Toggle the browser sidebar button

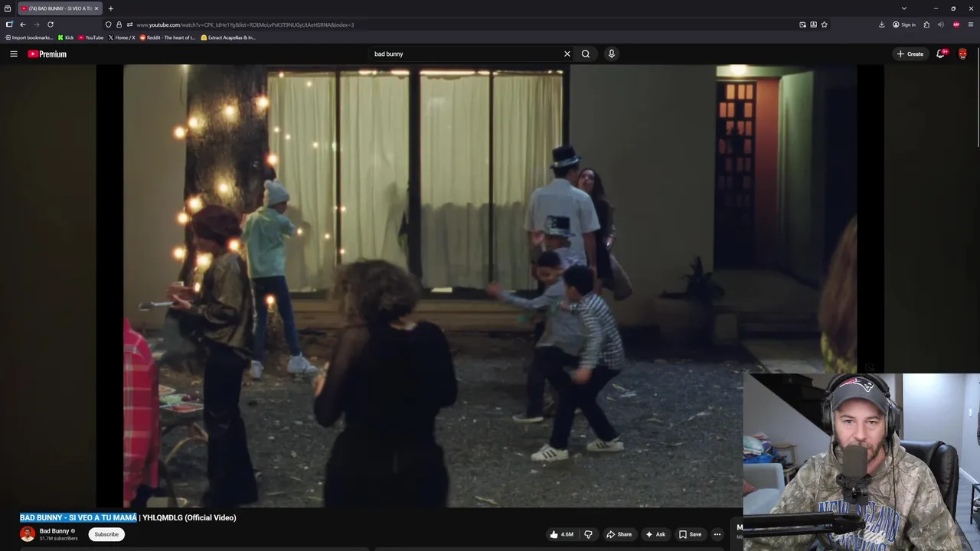8,24
